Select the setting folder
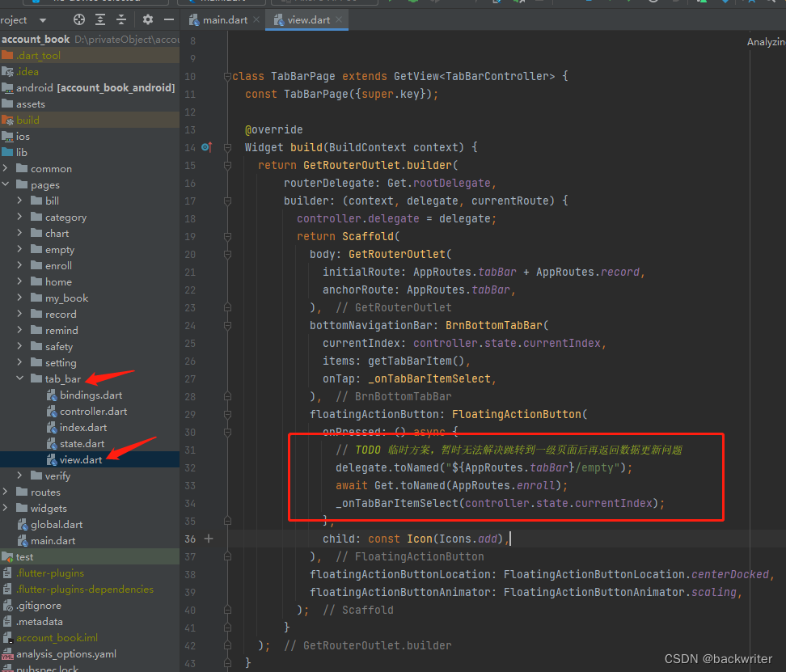Image resolution: width=786 pixels, height=672 pixels. click(x=90, y=363)
